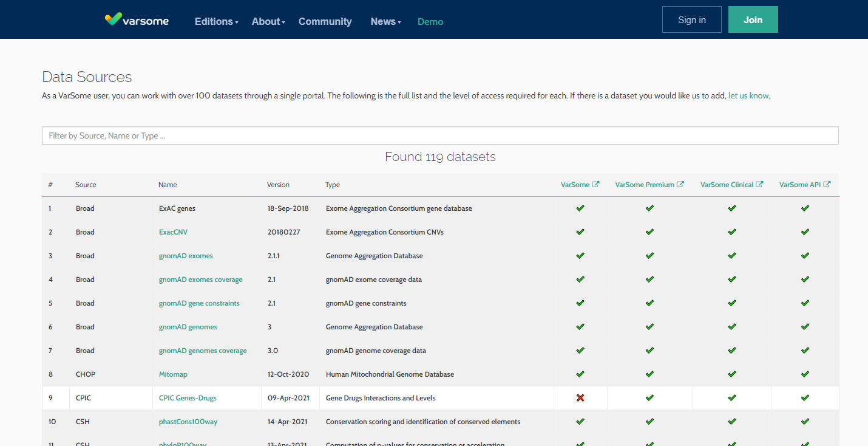Open the gnomAD gene constraints link

point(199,303)
